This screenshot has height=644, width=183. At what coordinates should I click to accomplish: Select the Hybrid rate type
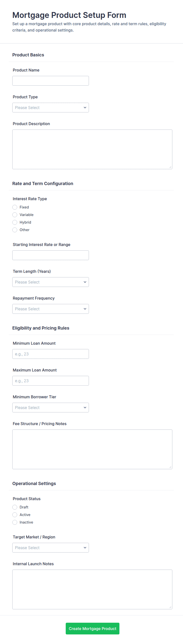click(15, 222)
